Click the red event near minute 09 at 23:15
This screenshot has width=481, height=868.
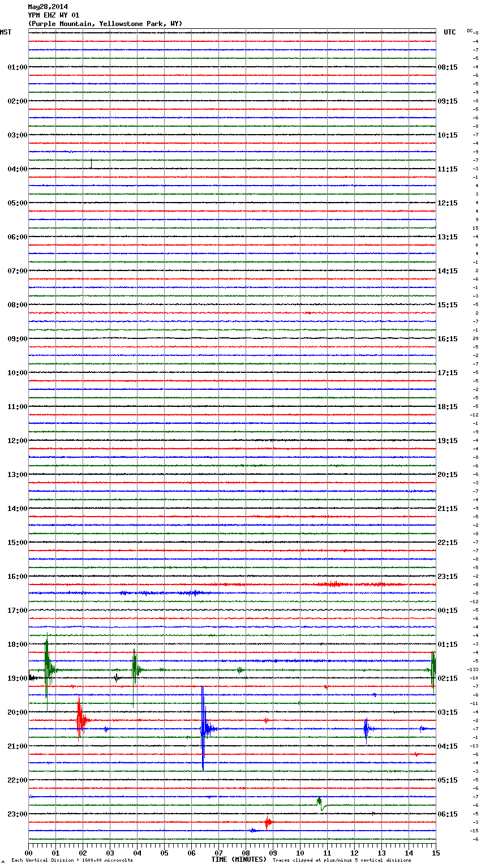[x=268, y=822]
